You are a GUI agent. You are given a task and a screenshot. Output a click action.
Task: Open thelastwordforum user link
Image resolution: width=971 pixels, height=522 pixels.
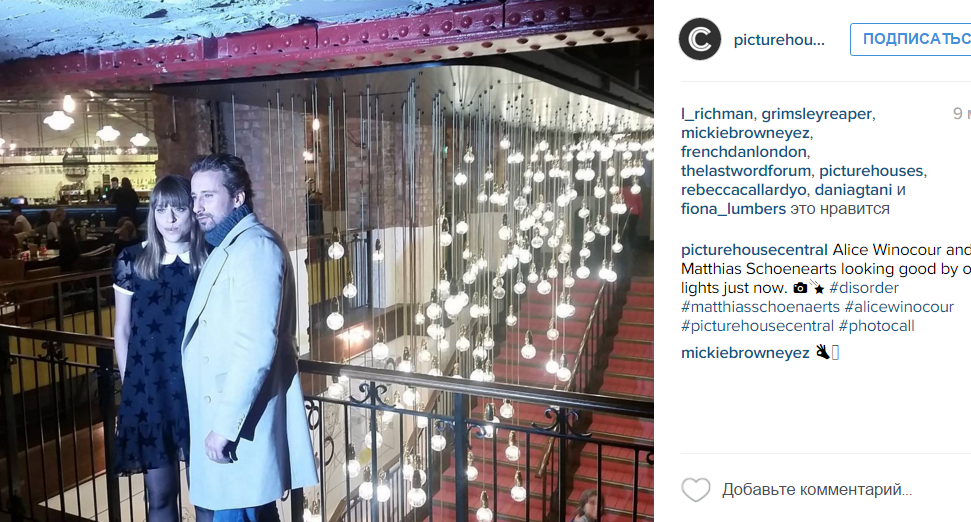[x=746, y=171]
